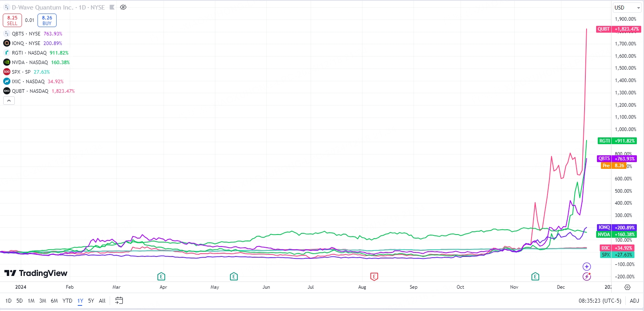Select the NVDA logo in the legend

click(7, 62)
